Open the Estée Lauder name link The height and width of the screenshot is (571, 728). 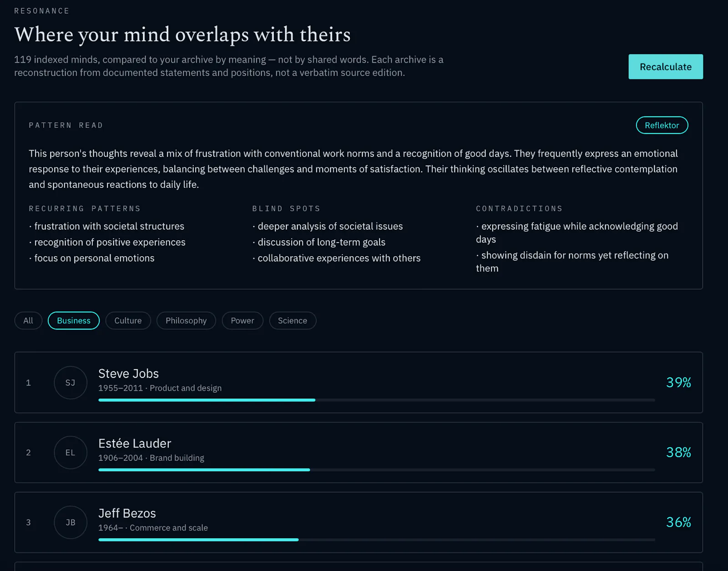tap(135, 444)
